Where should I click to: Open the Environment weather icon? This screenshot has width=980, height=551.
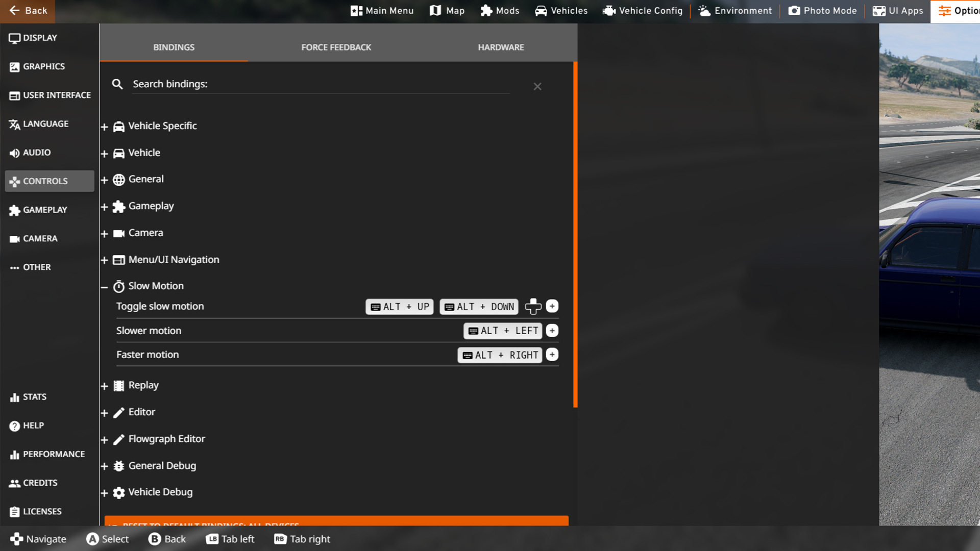click(x=704, y=11)
